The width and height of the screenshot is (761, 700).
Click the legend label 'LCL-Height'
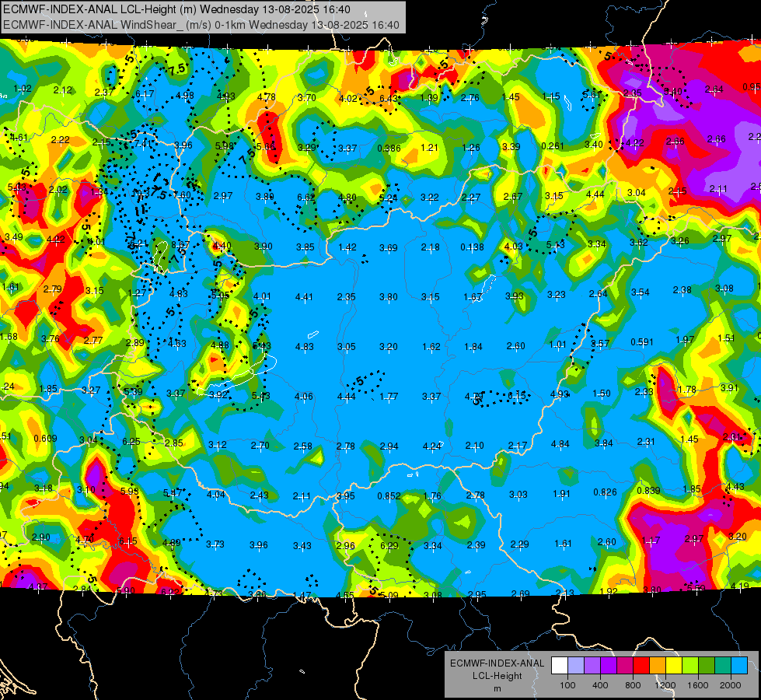click(x=497, y=676)
